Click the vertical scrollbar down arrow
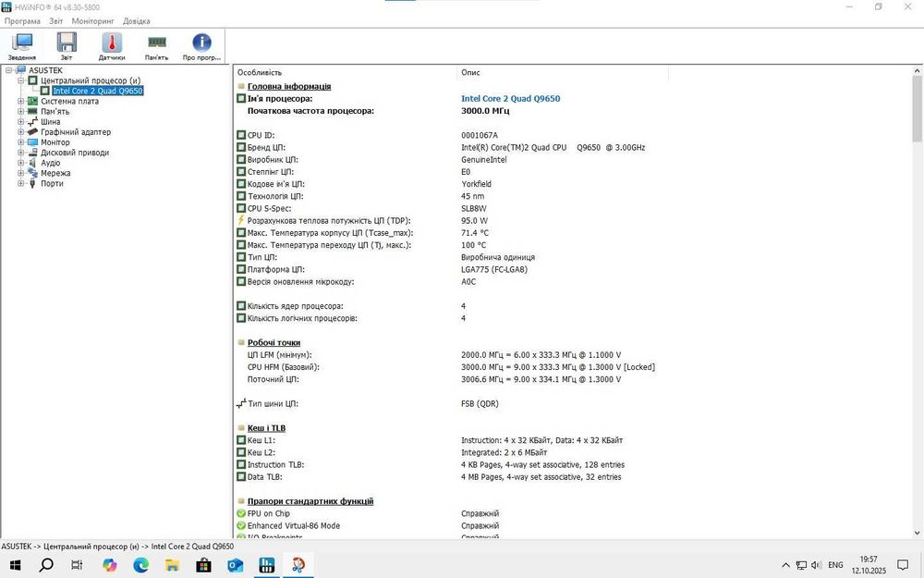This screenshot has height=578, width=924. [917, 533]
